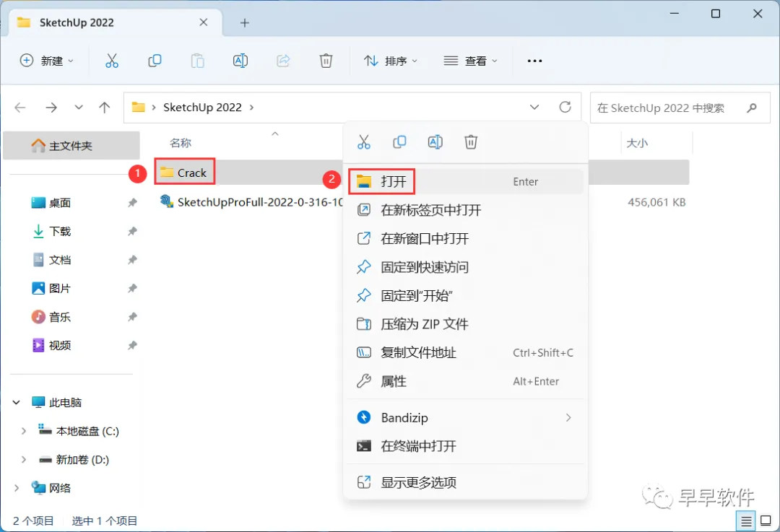Click the Rename icon in the top toolbar
Screen dimensions: 780x532
[x=240, y=61]
